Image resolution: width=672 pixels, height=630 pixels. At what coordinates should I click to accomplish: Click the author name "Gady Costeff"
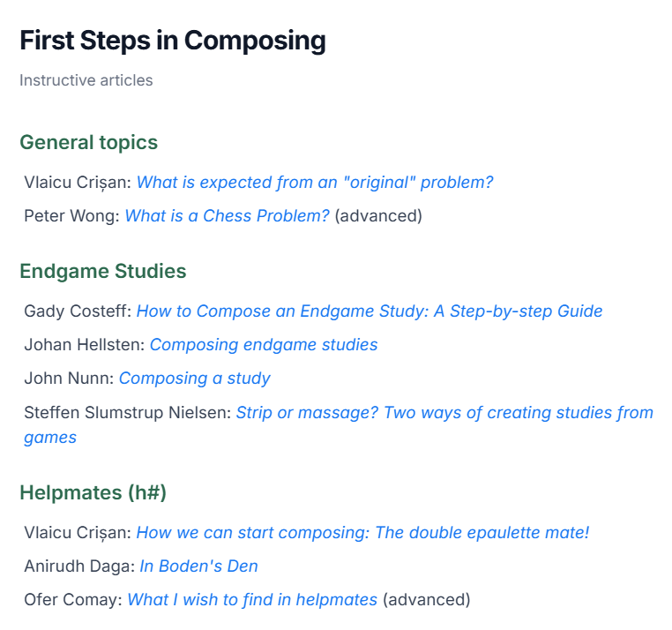pyautogui.click(x=76, y=311)
